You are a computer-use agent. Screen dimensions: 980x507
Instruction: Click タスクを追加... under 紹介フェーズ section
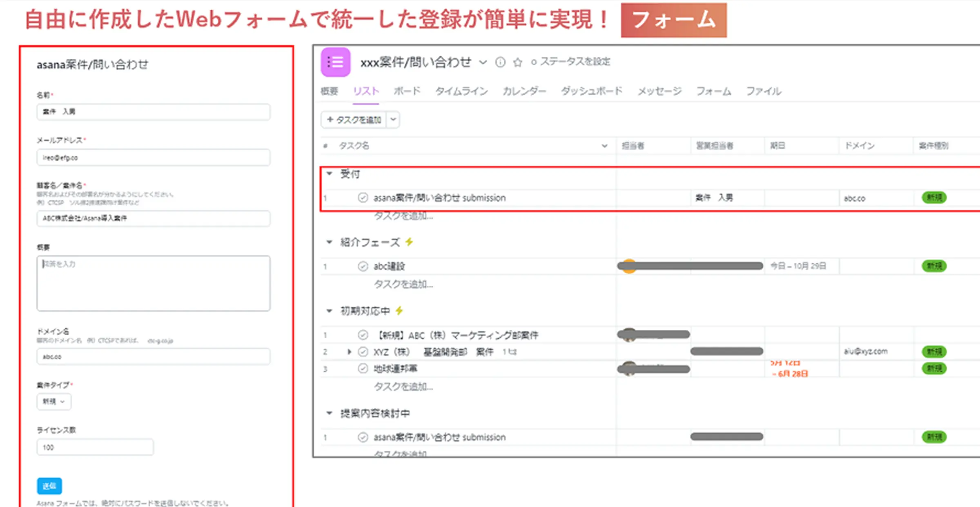[403, 284]
